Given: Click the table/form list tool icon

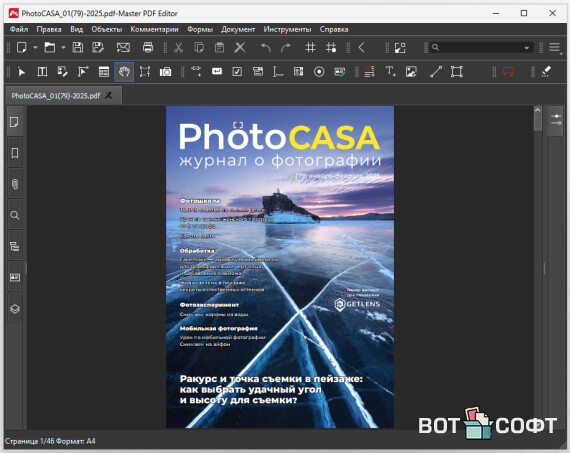Looking at the screenshot, I should point(104,72).
